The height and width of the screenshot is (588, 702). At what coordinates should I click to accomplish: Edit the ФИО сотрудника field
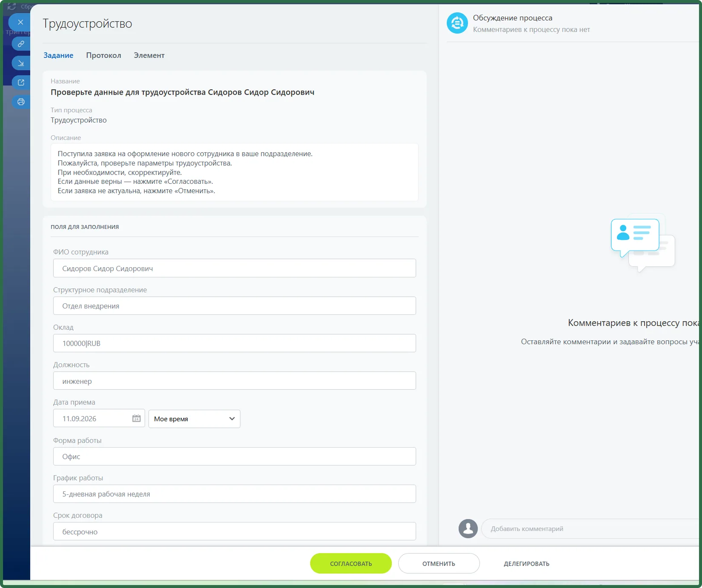[234, 268]
